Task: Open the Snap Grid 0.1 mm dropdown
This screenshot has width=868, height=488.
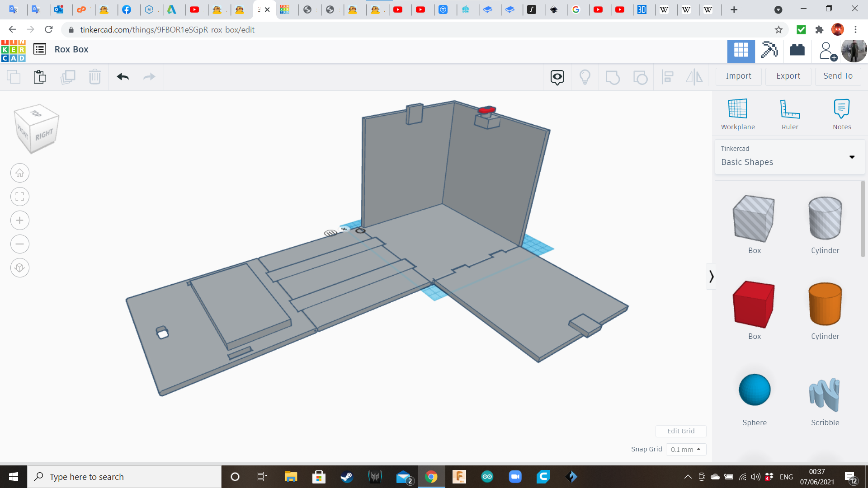Action: (685, 449)
